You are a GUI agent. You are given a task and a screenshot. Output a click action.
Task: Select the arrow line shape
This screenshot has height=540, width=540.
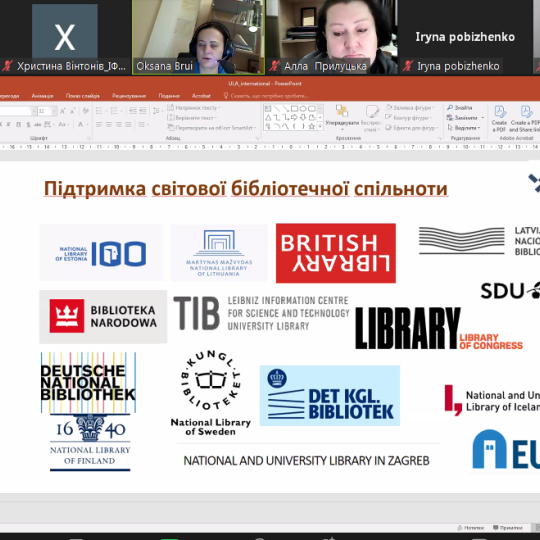(285, 109)
